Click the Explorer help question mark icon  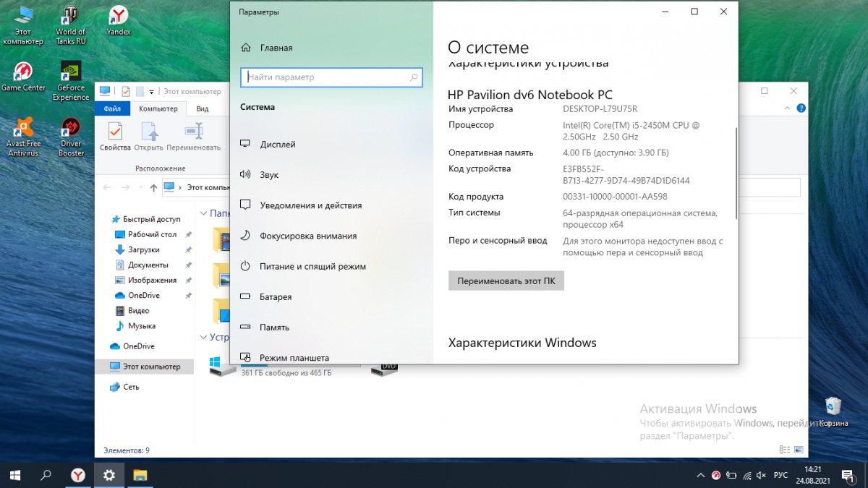pos(801,108)
